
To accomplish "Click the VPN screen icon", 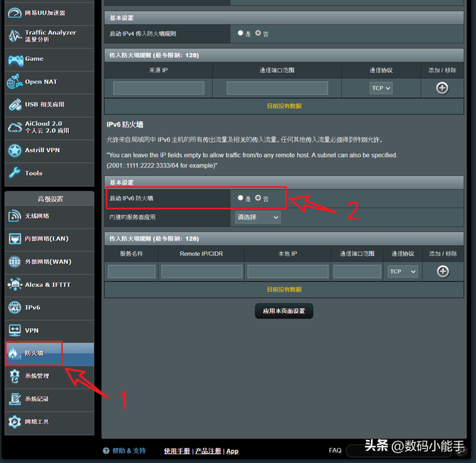I will pyautogui.click(x=15, y=331).
